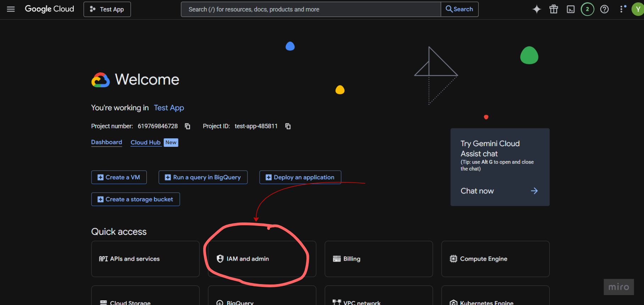Open IAM and admin quick access card
Image resolution: width=644 pixels, height=305 pixels.
(262, 259)
